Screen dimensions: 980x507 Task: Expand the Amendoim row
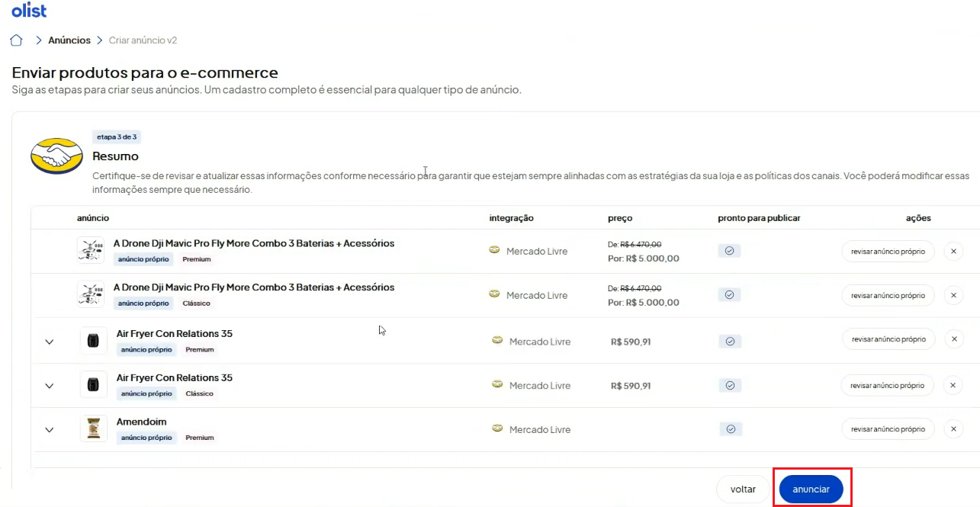pos(50,430)
